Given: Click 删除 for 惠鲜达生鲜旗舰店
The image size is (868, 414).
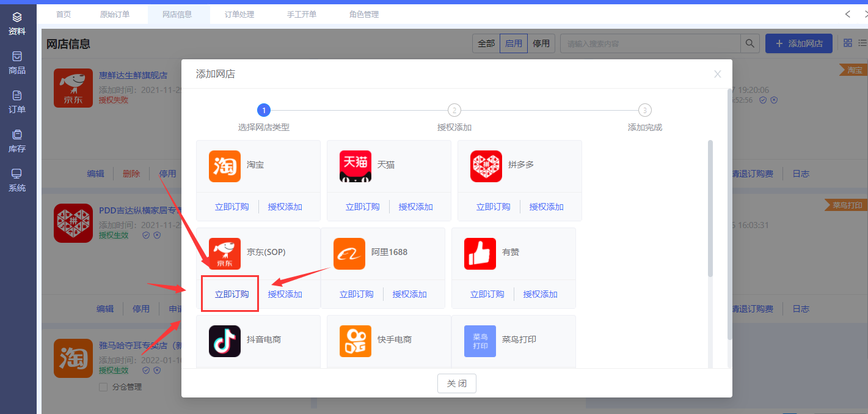Looking at the screenshot, I should click(x=131, y=174).
